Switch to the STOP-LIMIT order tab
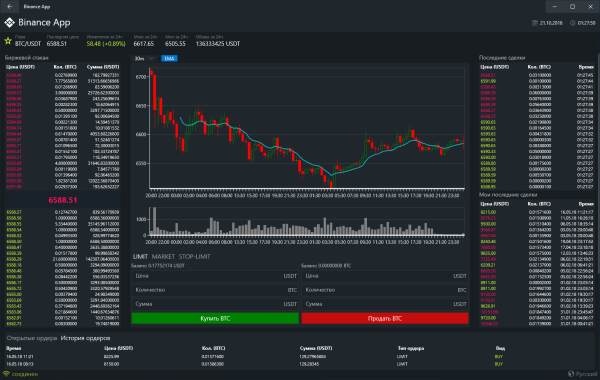Image resolution: width=600 pixels, height=380 pixels. pos(195,256)
